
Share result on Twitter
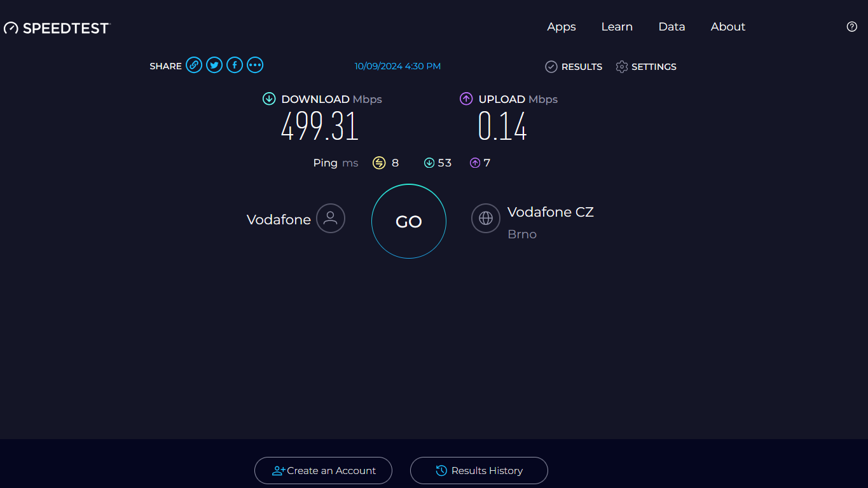click(214, 65)
